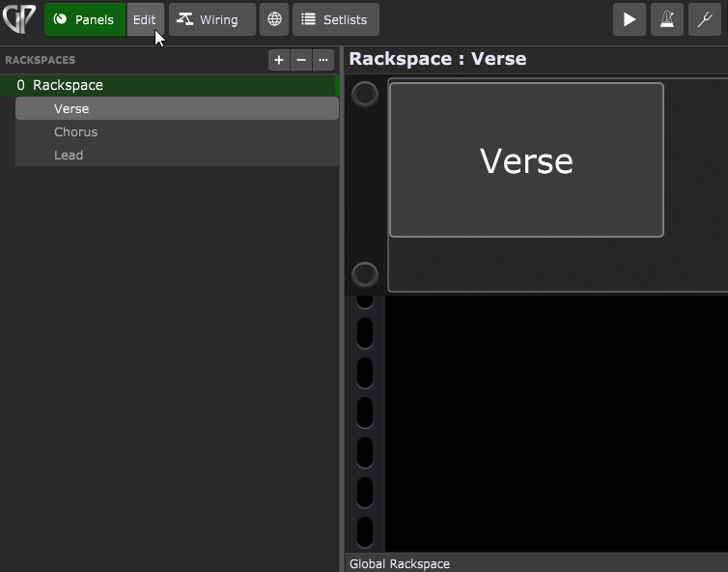
Task: Toggle panel Edit mode
Action: point(144,19)
